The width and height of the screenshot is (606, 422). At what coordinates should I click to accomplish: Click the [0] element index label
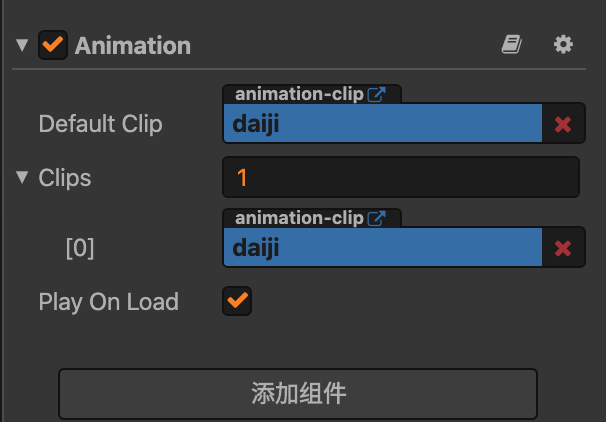pyautogui.click(x=80, y=249)
